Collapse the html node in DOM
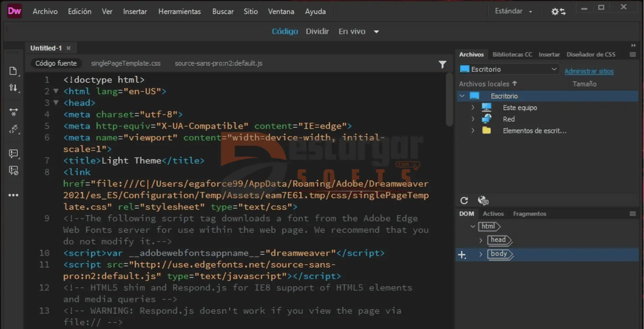Viewport: 644px width, 329px height. 473,226
